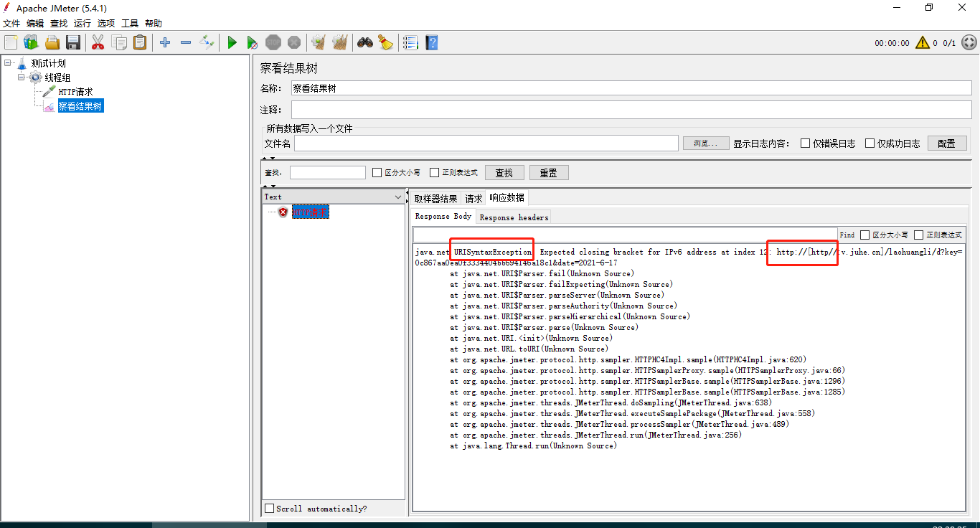Screen dimensions: 980x528
Task: Click the 重置 button
Action: pos(549,173)
